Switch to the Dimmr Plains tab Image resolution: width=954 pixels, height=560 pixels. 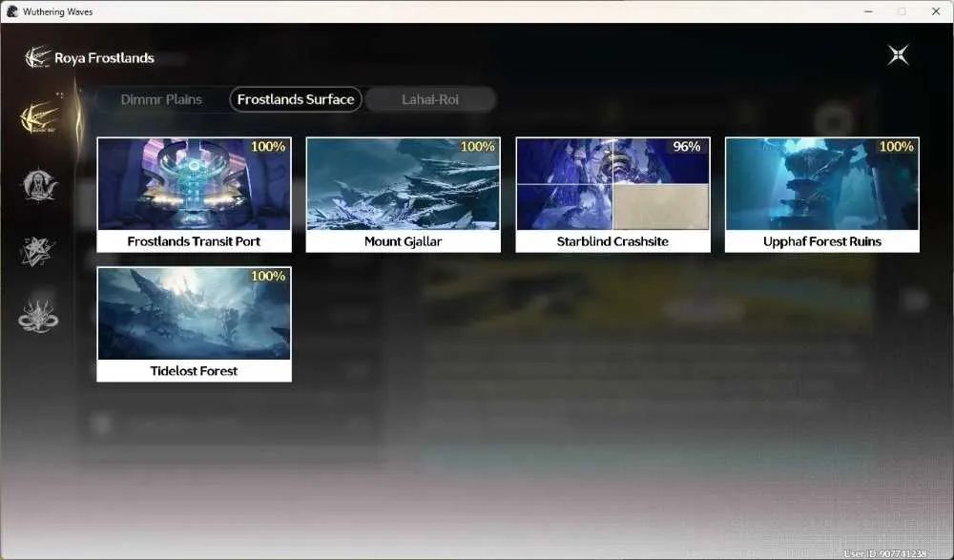point(161,99)
